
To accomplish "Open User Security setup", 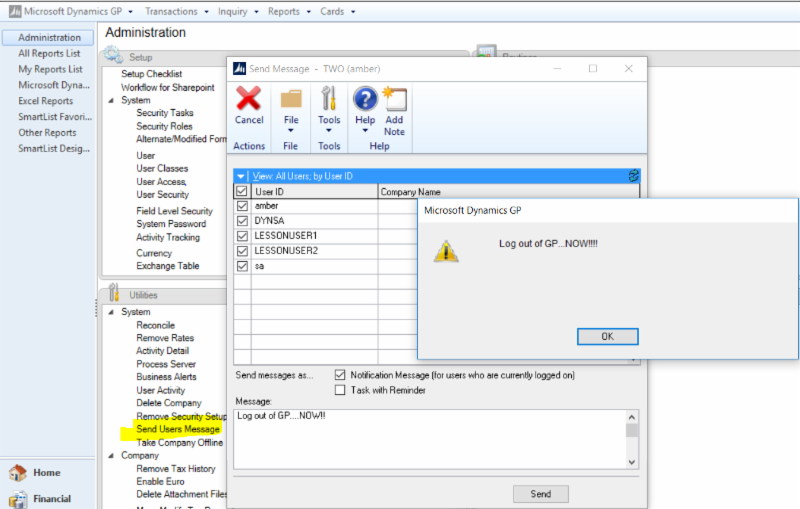I will click(162, 194).
